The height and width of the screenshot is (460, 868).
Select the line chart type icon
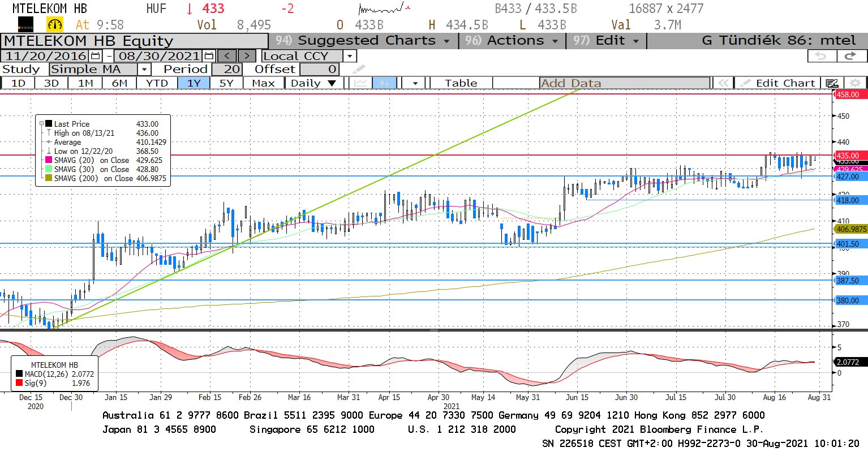click(x=360, y=83)
